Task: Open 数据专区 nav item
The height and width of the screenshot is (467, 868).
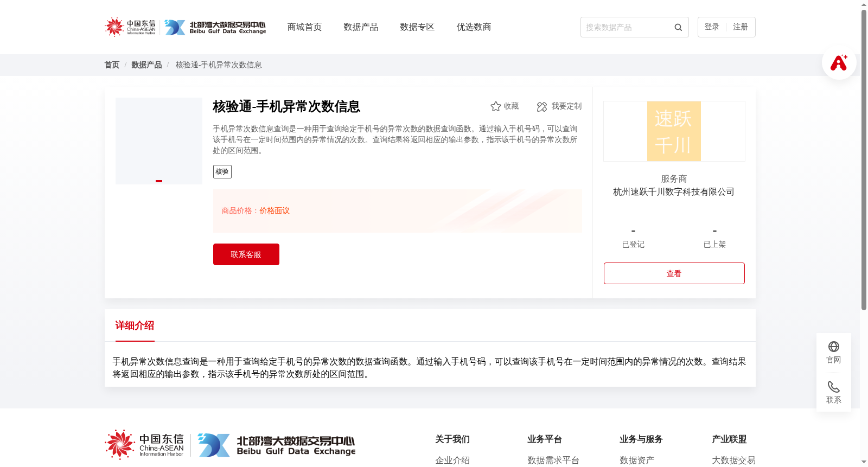Action: point(417,27)
